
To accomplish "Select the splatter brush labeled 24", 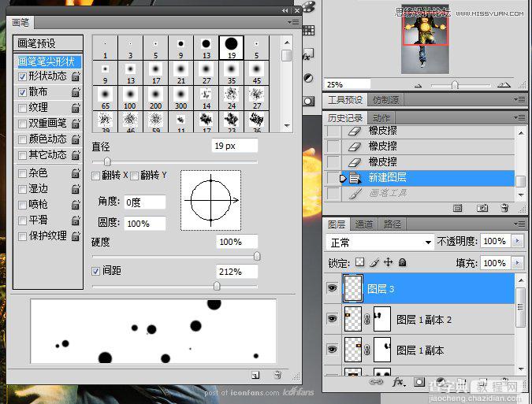I will pyautogui.click(x=232, y=98).
